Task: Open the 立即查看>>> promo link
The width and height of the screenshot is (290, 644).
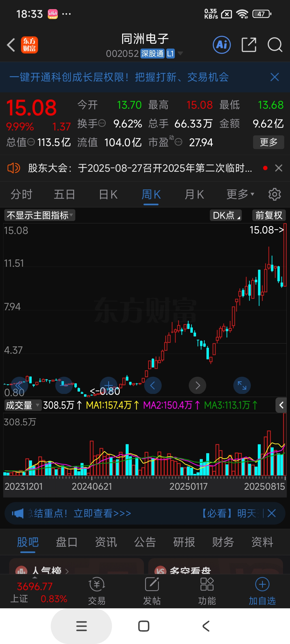Action: [x=102, y=513]
